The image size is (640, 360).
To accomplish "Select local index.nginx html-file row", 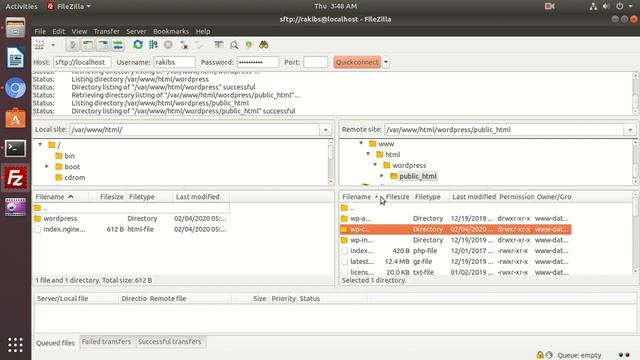I will (131, 229).
